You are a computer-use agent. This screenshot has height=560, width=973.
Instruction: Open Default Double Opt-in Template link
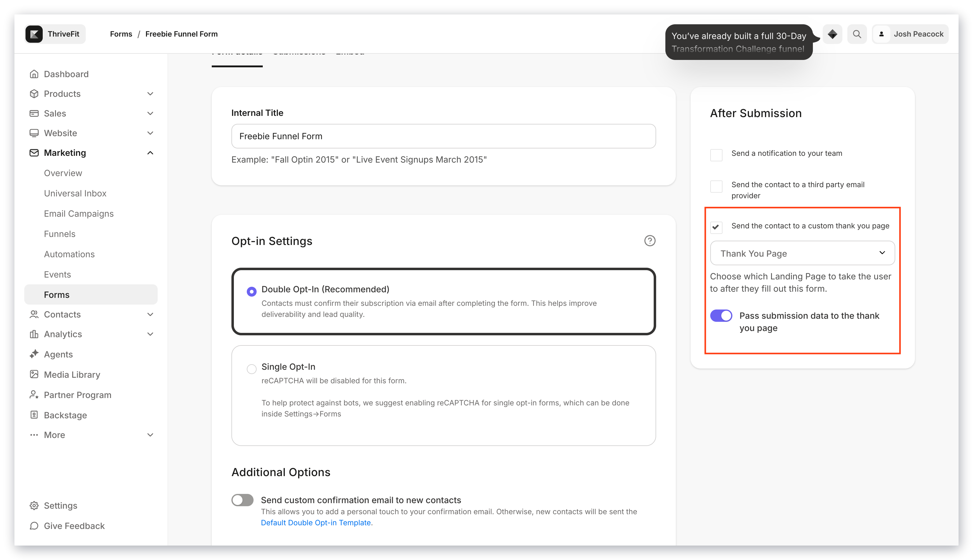(316, 522)
